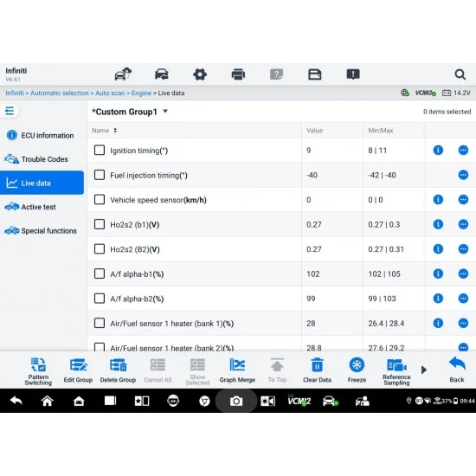Check the Fuel injection timing checkbox
This screenshot has width=476, height=476.
pyautogui.click(x=100, y=175)
